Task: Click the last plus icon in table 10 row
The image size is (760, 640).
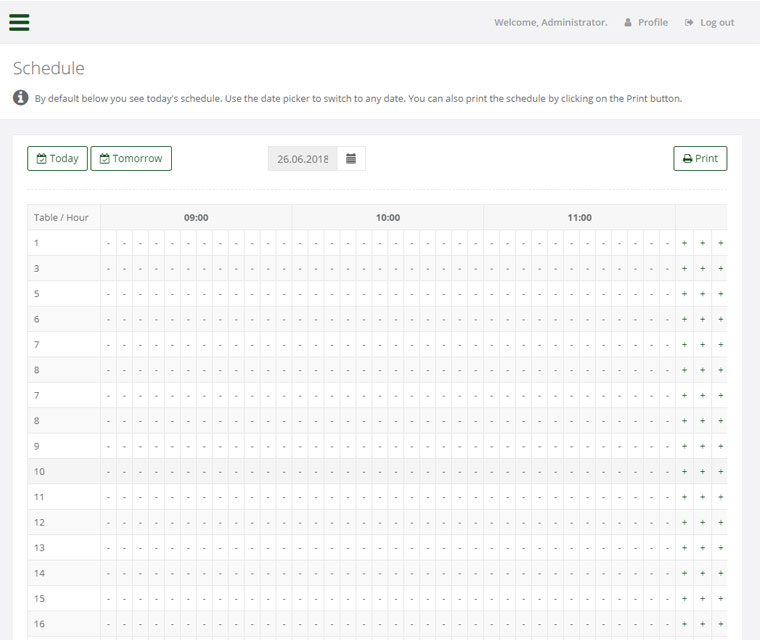Action: pos(721,471)
